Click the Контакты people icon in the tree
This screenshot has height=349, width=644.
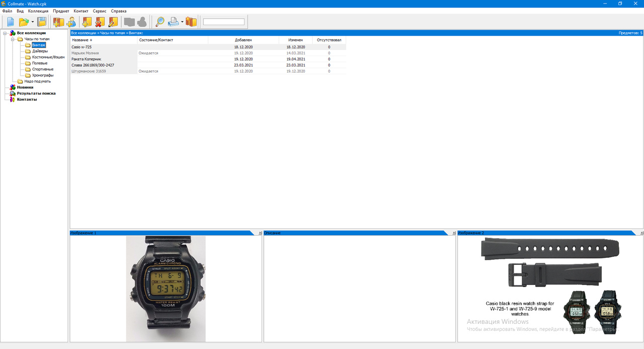pos(13,100)
